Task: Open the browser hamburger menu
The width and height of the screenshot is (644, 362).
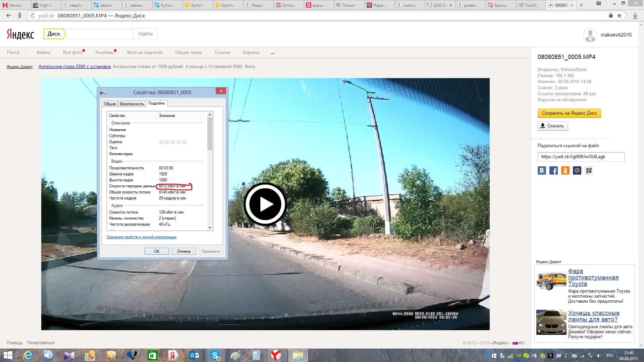Action: (x=598, y=4)
